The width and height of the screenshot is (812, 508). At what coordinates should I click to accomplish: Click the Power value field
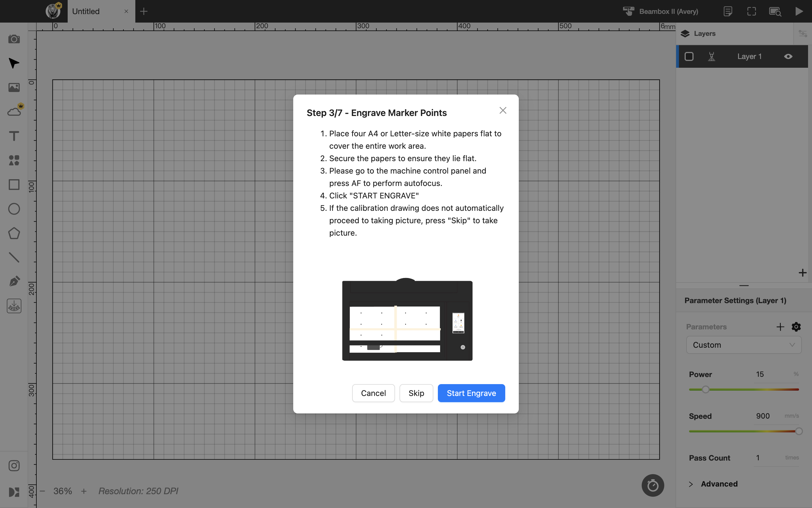tap(772, 374)
